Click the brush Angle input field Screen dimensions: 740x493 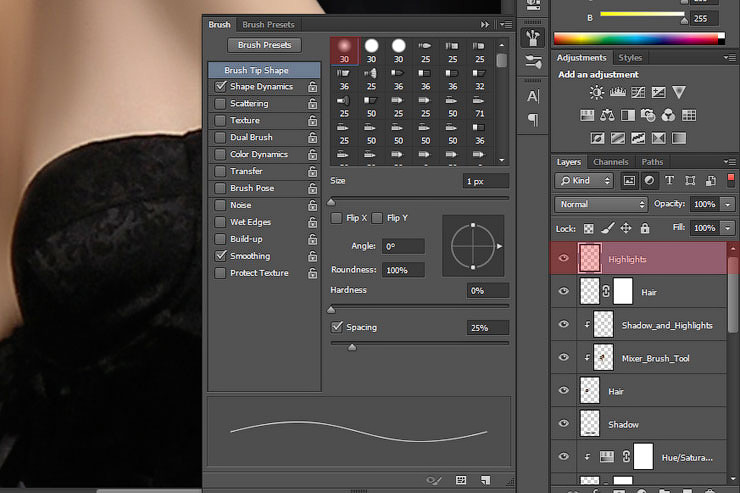[x=403, y=246]
